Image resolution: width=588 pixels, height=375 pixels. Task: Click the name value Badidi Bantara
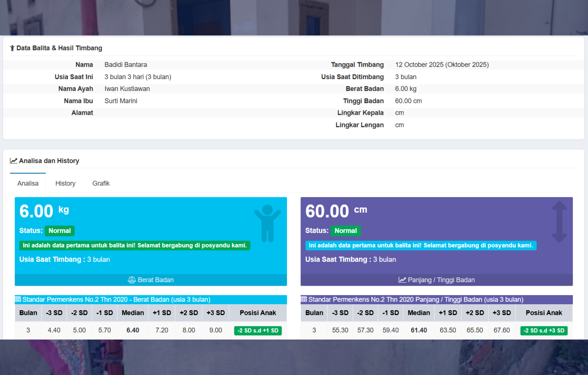[x=125, y=64]
